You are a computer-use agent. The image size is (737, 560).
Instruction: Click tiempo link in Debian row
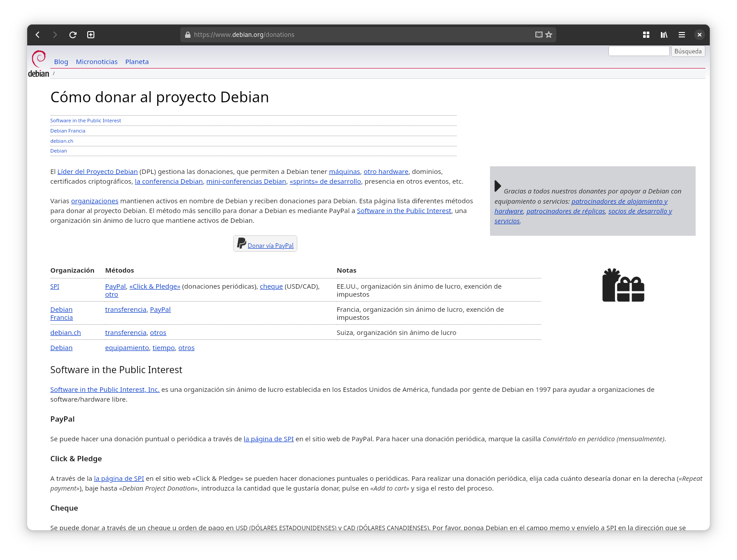[x=164, y=348]
